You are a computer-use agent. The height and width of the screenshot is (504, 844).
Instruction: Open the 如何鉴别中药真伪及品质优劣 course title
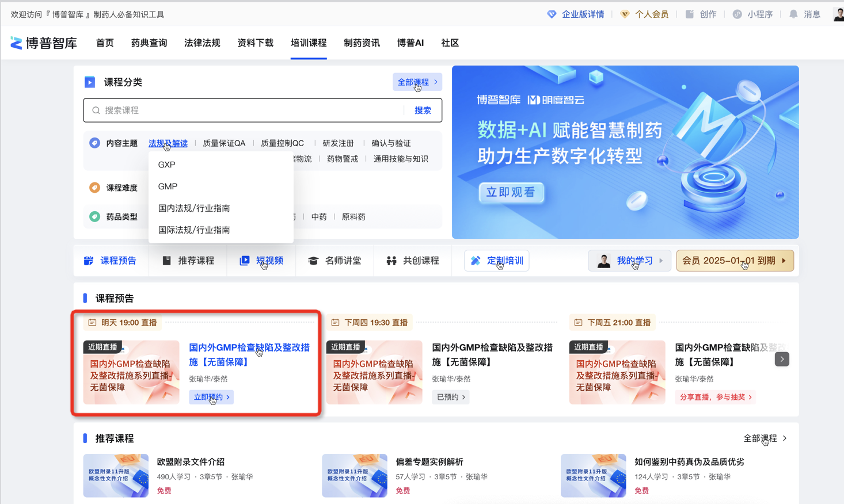(689, 462)
